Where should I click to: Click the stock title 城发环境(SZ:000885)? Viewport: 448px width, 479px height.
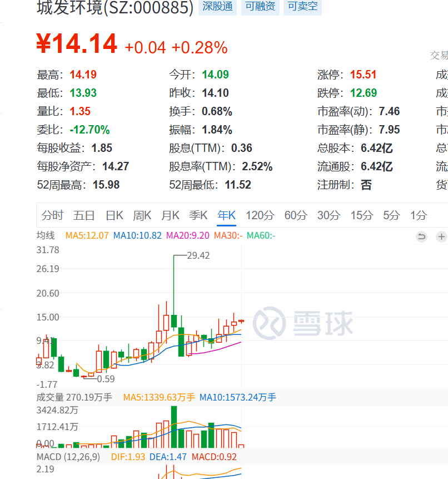coord(115,7)
